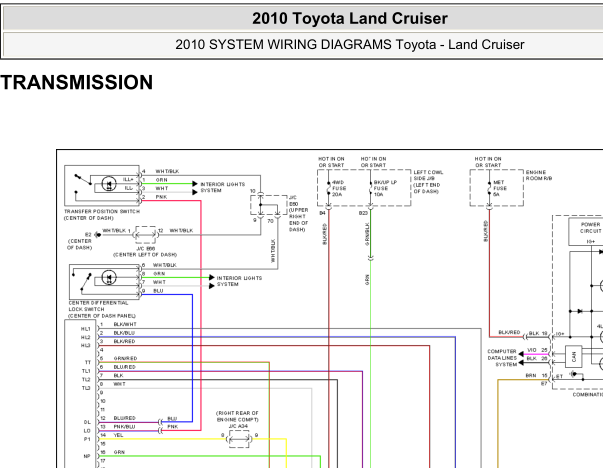
Task: Click the "2010 Toyota Land Cruiser" title
Action: click(350, 18)
